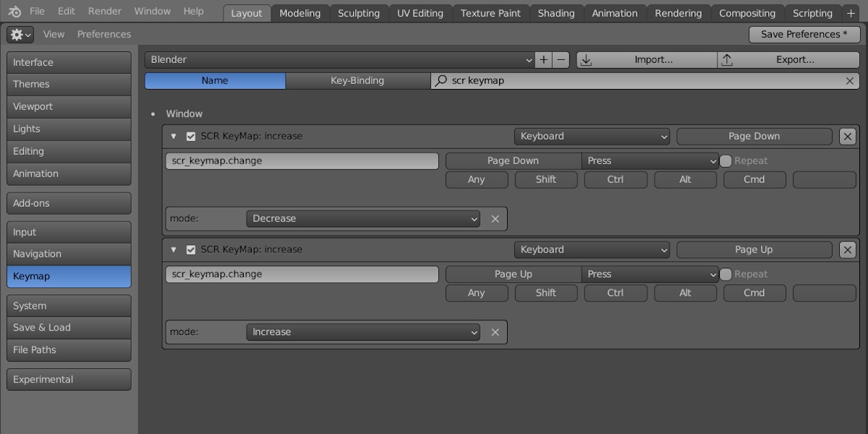Open the Themes preferences section
The width and height of the screenshot is (868, 434).
click(x=68, y=84)
